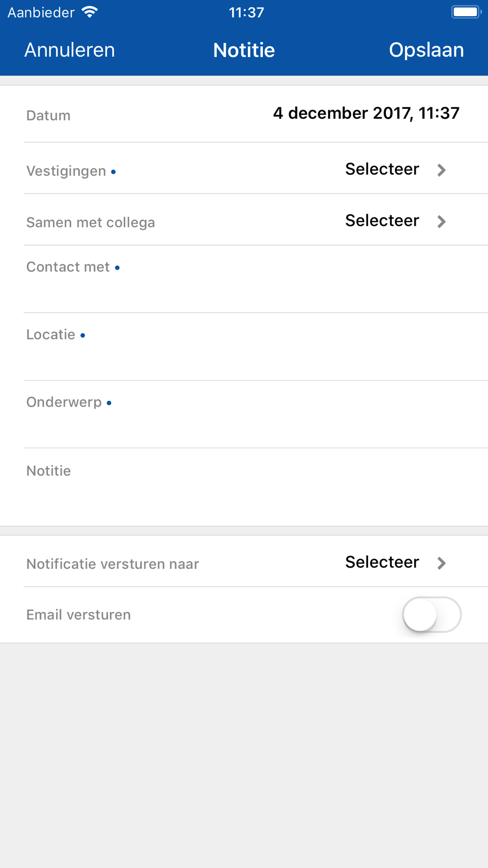Open Vestigingen Selecteer dropdown
488x868 pixels.
(382, 169)
